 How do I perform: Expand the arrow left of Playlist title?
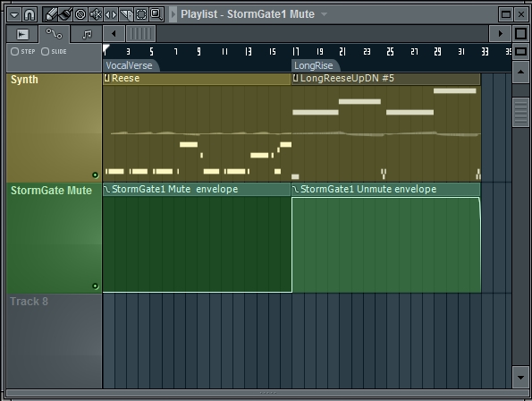click(173, 14)
